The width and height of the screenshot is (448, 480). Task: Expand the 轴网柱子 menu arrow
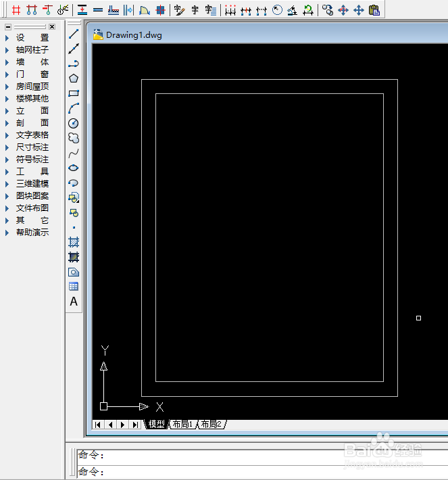point(7,50)
